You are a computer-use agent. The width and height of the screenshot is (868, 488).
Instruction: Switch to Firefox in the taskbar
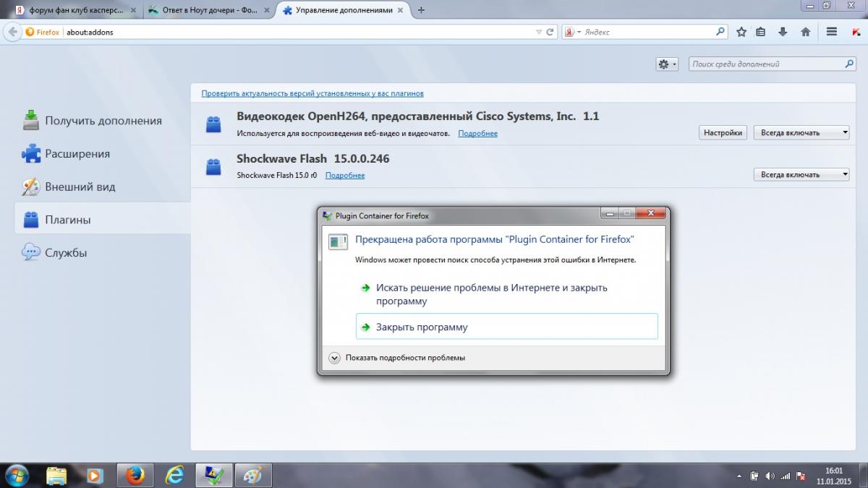pos(135,475)
